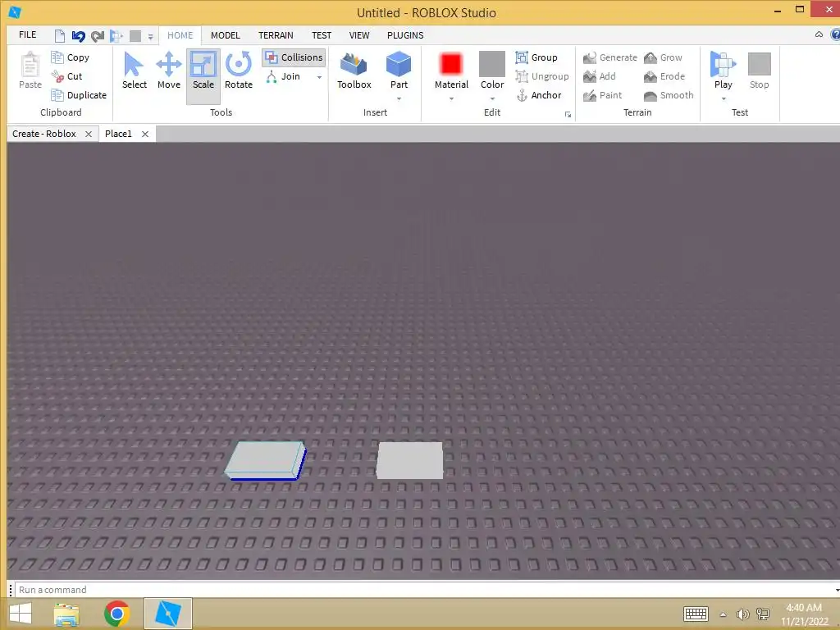Image resolution: width=840 pixels, height=630 pixels.
Task: Click the Roblox Studio taskbar icon
Action: pyautogui.click(x=167, y=614)
